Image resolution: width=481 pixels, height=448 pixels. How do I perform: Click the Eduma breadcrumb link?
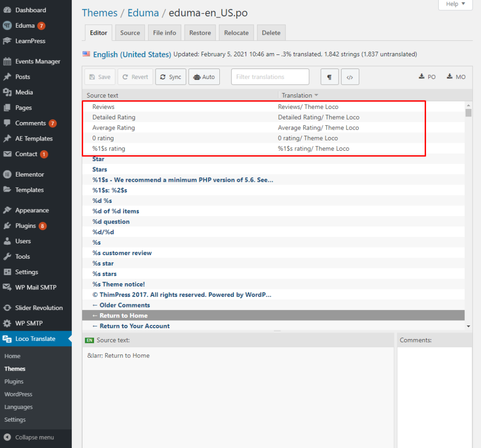click(143, 13)
